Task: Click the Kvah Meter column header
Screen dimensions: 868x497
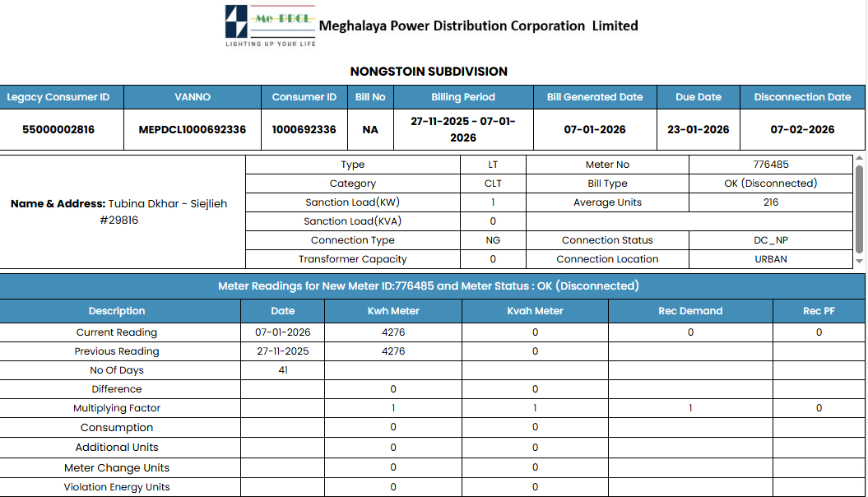Action: pos(535,311)
